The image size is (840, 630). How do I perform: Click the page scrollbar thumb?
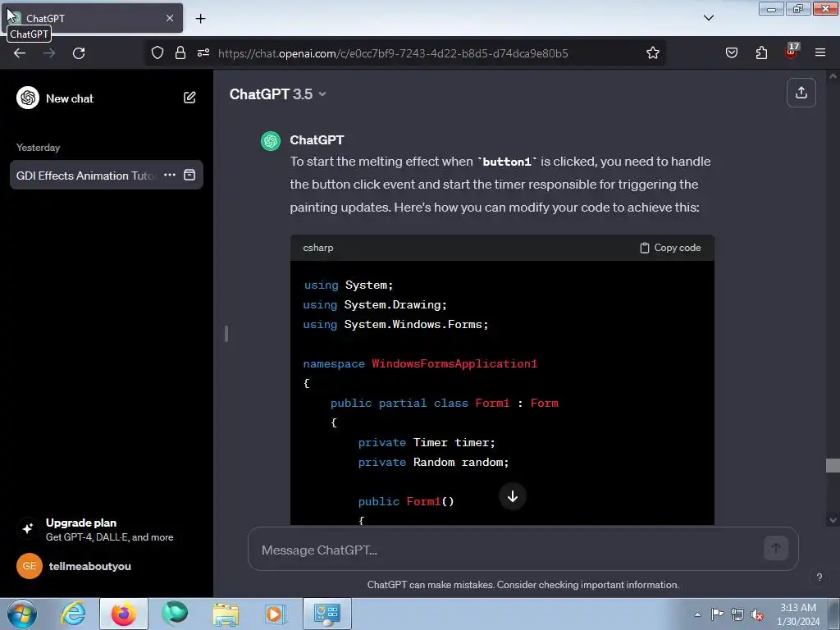click(833, 466)
